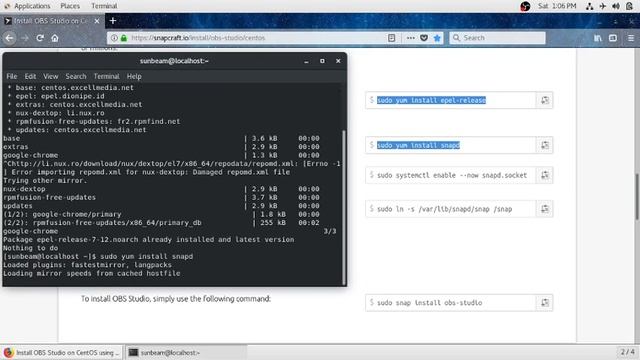Click the Firefox forward arrow

(x=25, y=38)
